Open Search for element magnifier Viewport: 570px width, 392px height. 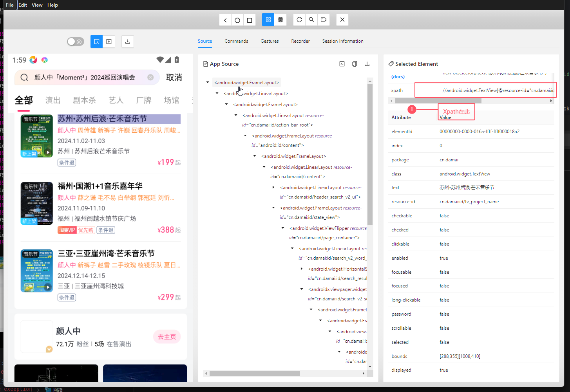[x=311, y=20]
